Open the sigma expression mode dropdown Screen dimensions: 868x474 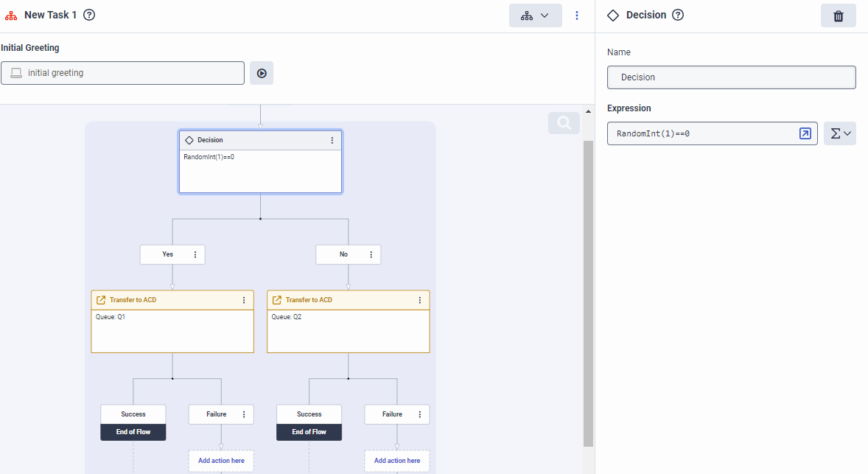pyautogui.click(x=840, y=133)
